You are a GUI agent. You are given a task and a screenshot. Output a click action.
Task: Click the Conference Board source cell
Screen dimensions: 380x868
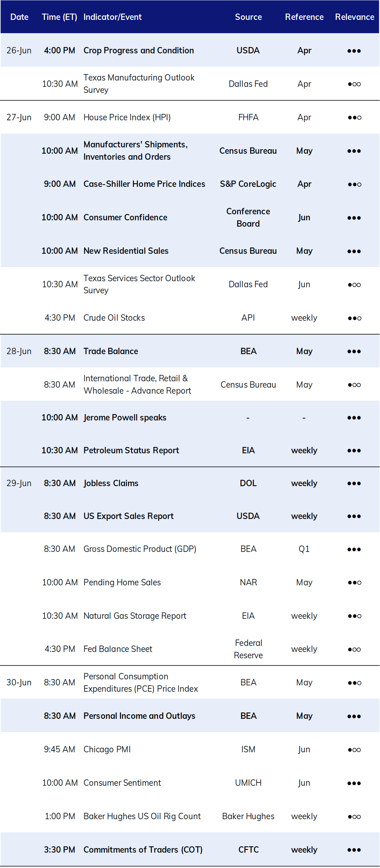click(248, 217)
